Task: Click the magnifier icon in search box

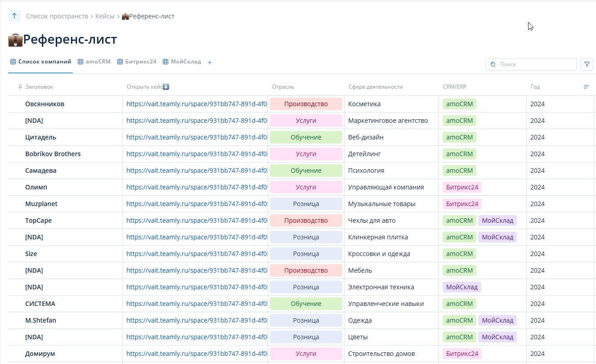Action: coord(493,64)
